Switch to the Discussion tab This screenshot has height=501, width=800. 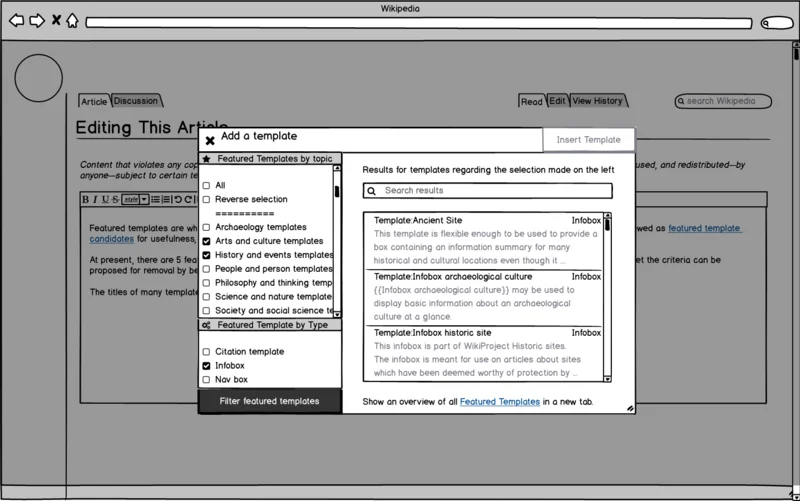(136, 101)
